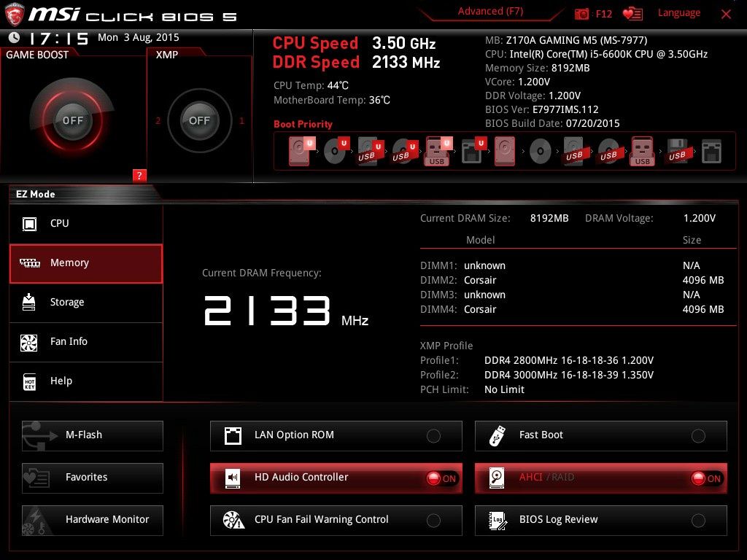Screen dimensions: 747x560
Task: Click the date Mon 3 Aug, 2015
Action: coord(138,38)
